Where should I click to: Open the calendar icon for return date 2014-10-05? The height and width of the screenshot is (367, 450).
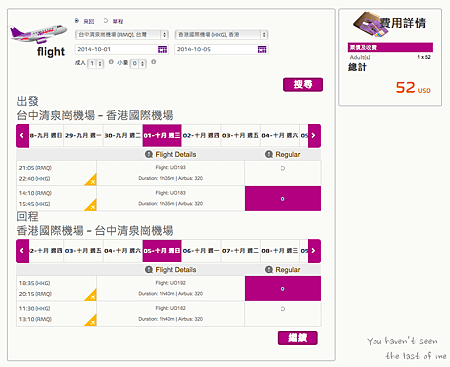262,50
